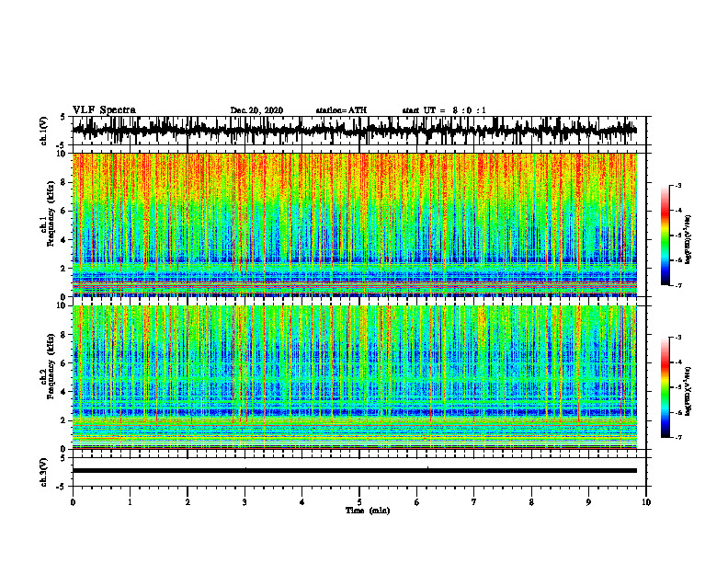
Task: Click the "start UT = 8 : 0 : 1" text
Action: coord(444,110)
